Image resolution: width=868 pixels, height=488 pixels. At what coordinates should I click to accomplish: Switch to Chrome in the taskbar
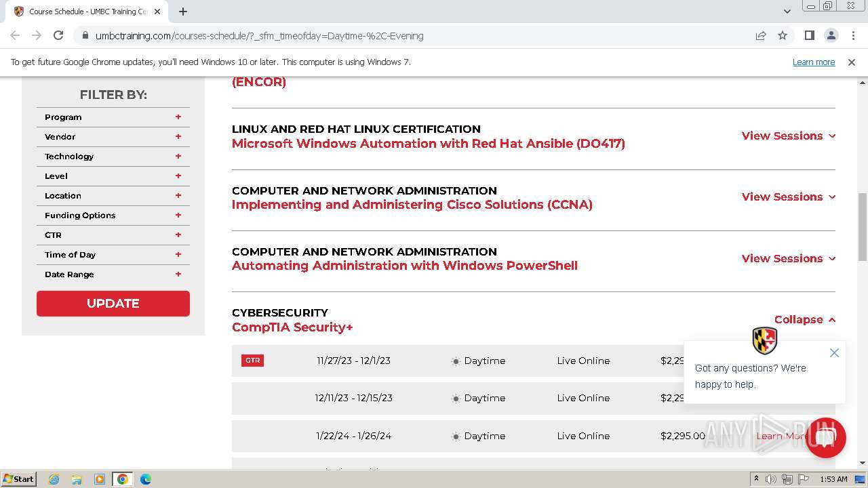(x=123, y=479)
